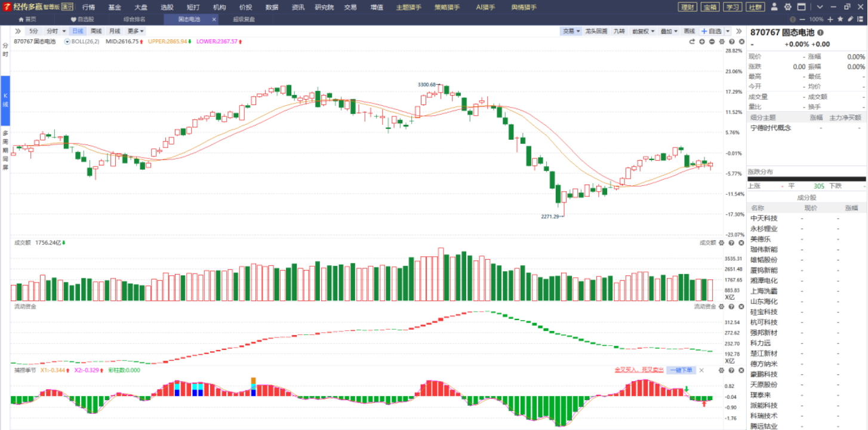Expand the 更多 period dropdown
The image size is (868, 430).
coord(135,31)
